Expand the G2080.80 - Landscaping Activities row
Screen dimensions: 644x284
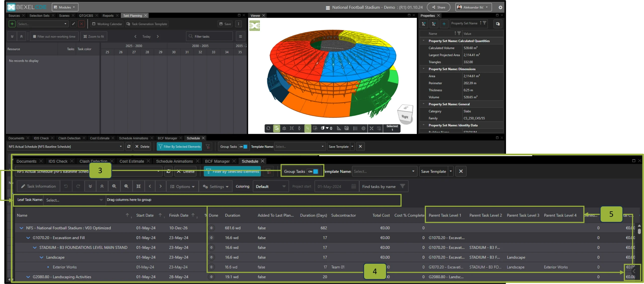(x=28, y=277)
